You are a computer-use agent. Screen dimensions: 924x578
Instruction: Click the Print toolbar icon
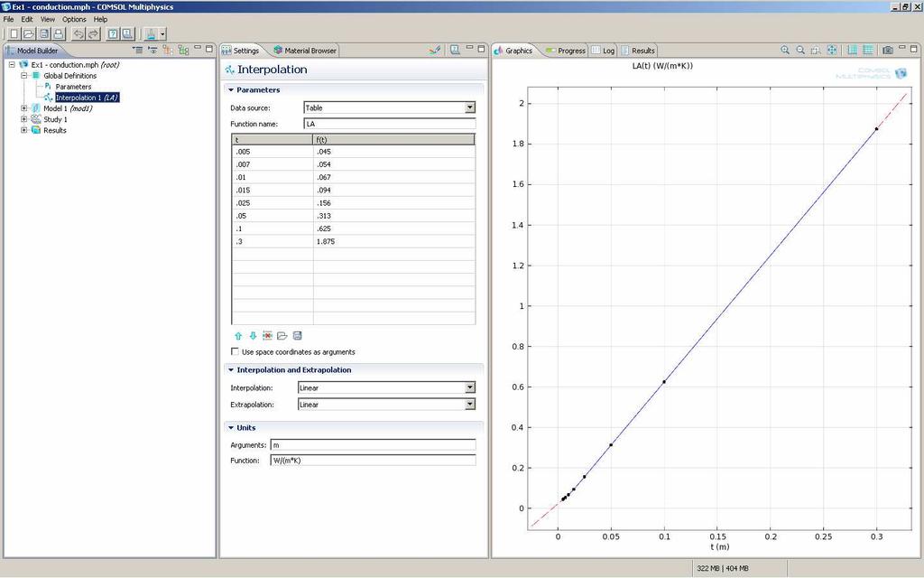[x=59, y=33]
